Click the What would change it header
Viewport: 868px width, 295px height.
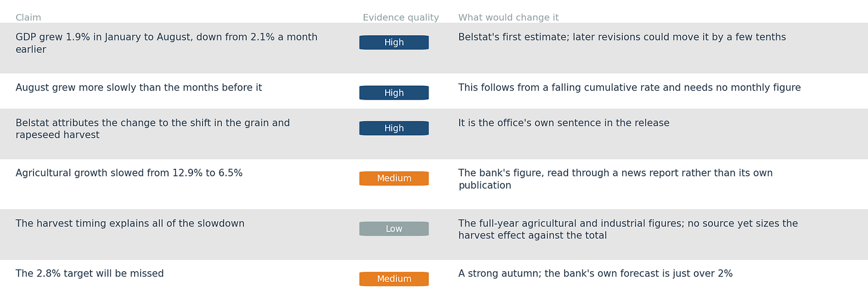509,18
